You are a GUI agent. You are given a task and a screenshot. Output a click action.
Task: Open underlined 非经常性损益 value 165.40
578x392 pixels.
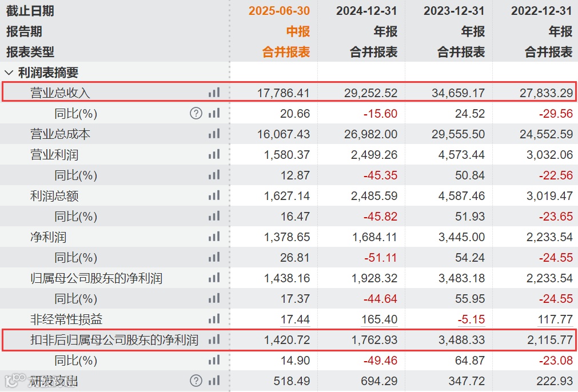pyautogui.click(x=379, y=319)
